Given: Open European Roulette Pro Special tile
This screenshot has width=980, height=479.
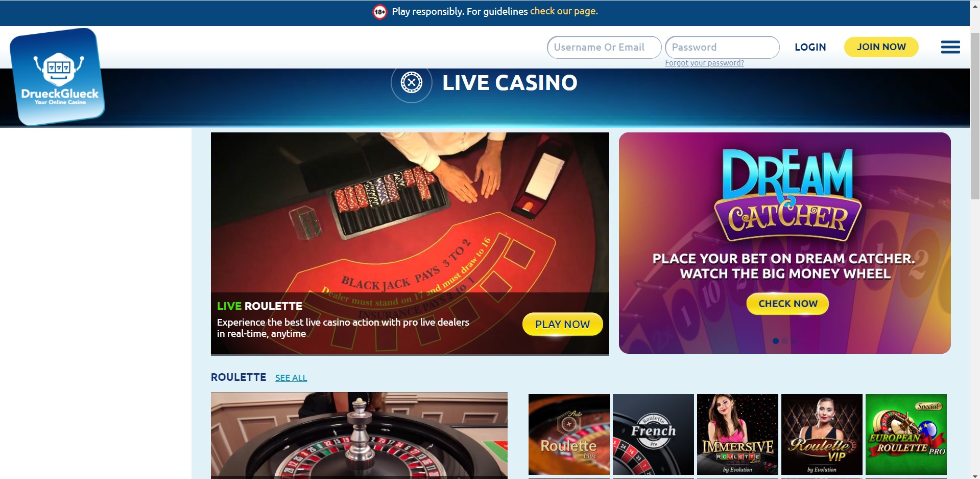Looking at the screenshot, I should coord(906,435).
